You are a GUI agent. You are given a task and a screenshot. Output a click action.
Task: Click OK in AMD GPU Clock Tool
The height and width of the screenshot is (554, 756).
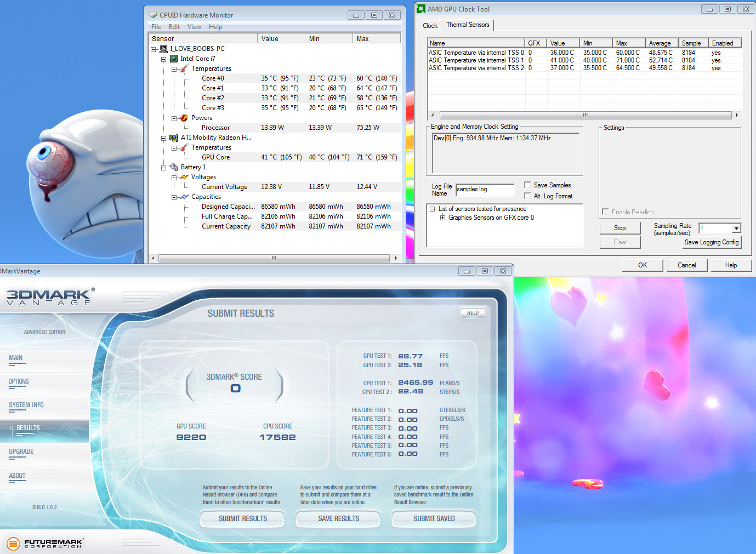[x=643, y=265]
